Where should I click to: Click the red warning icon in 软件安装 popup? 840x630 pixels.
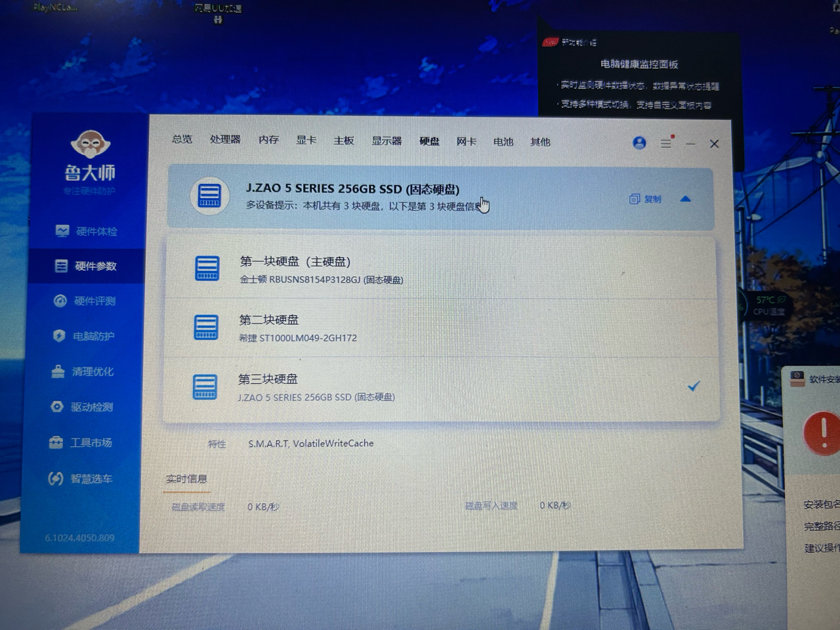(x=822, y=432)
